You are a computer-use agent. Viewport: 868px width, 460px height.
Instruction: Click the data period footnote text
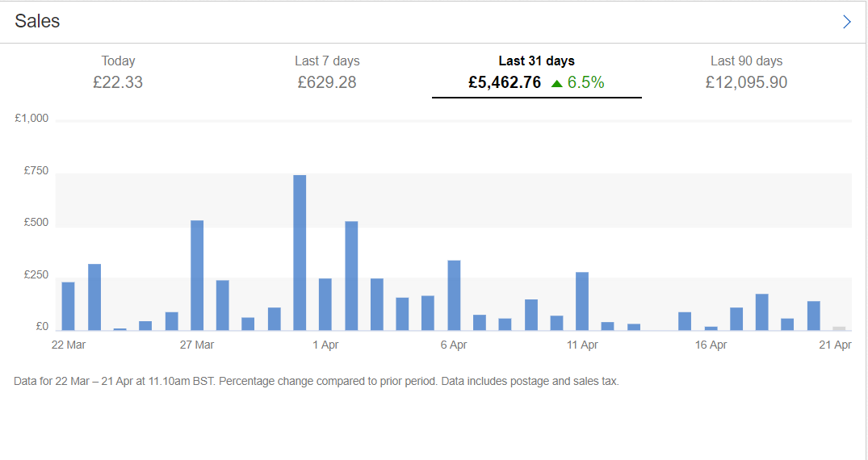click(316, 382)
